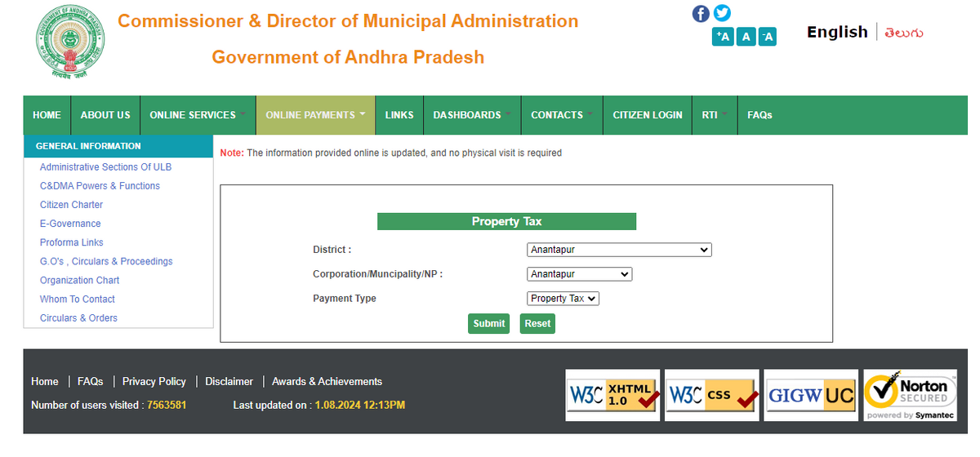Click the Submit button

click(x=488, y=324)
